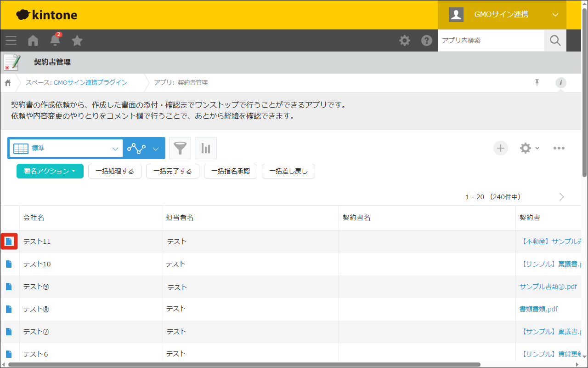Open the help question mark icon
The height and width of the screenshot is (368, 588).
427,40
